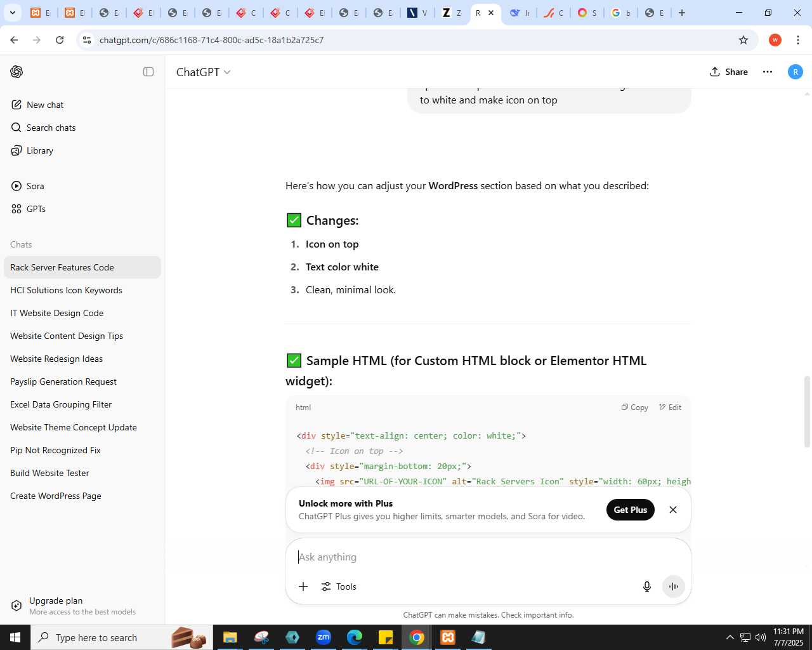Show hidden system tray icons
This screenshot has width=812, height=650.
tap(730, 637)
